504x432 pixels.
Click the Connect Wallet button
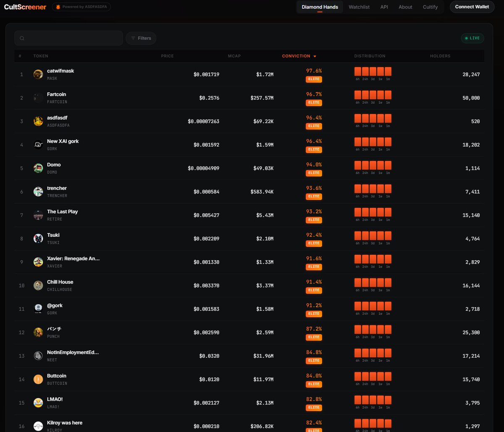click(x=472, y=7)
